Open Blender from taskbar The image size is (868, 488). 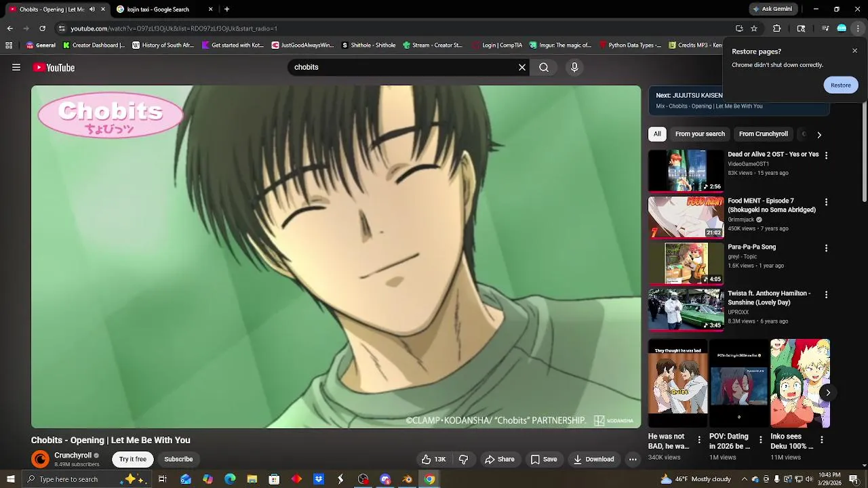tap(408, 479)
